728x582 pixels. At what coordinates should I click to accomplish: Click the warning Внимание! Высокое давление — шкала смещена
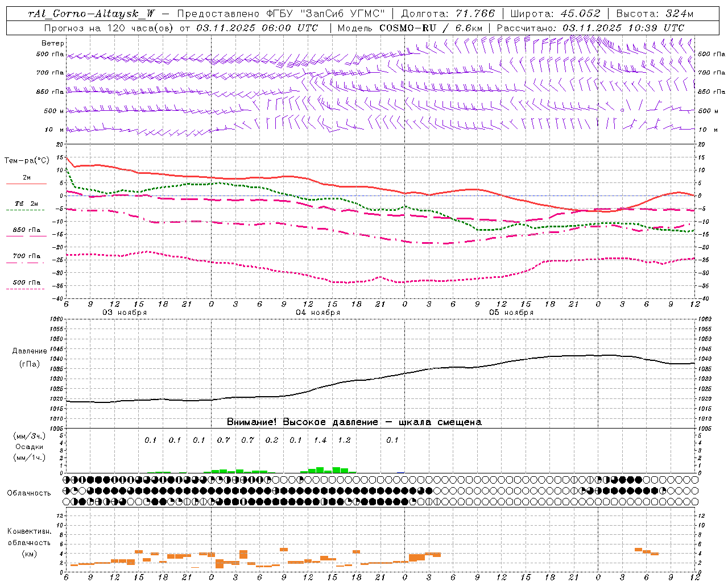tap(354, 422)
